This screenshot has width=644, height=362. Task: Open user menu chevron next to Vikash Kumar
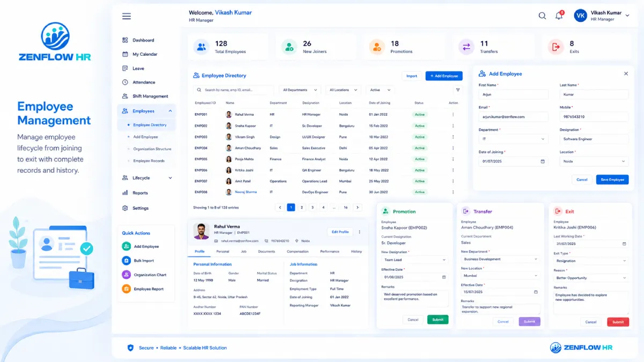click(627, 16)
